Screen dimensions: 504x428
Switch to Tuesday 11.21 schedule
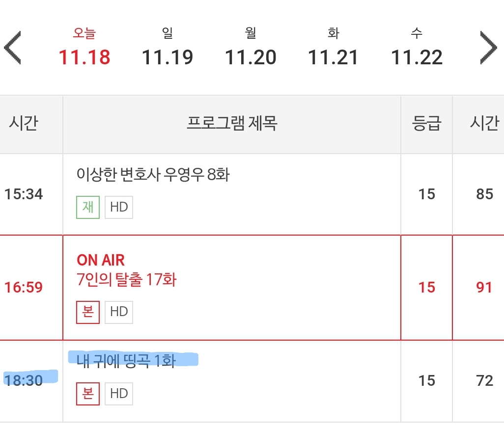point(334,47)
